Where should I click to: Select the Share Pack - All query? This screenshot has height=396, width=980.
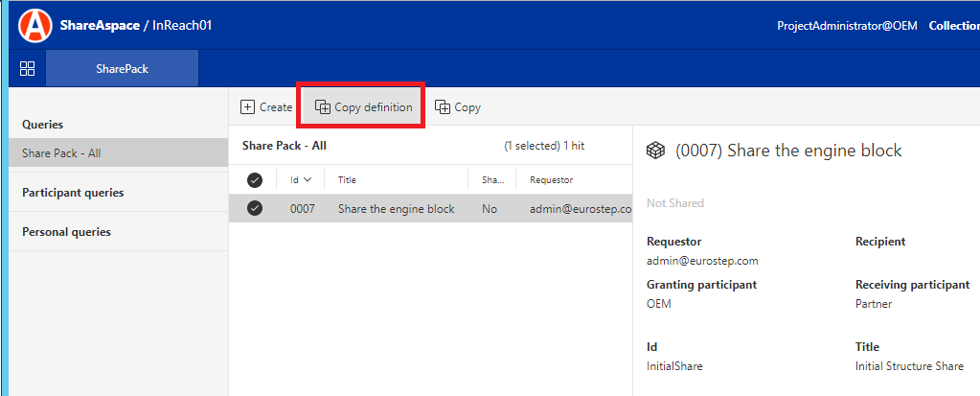click(x=119, y=152)
